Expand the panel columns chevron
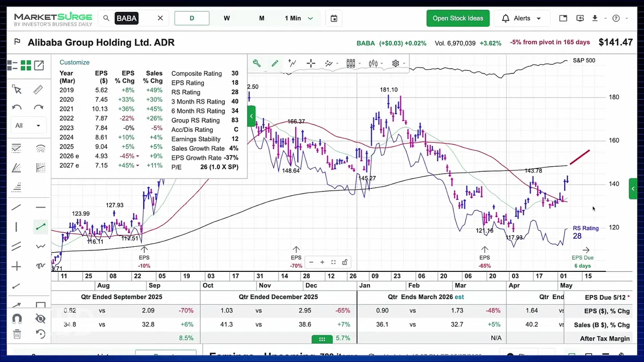The width and height of the screenshot is (644, 362). (x=360, y=63)
